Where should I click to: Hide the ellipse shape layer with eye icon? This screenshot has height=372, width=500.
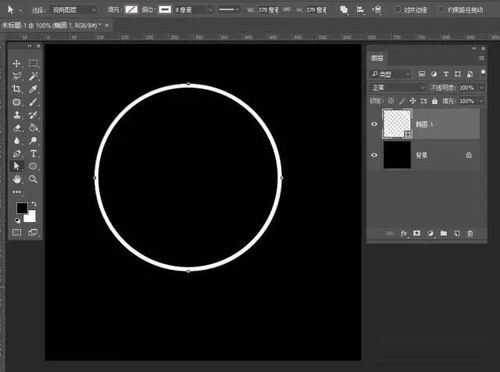[374, 124]
